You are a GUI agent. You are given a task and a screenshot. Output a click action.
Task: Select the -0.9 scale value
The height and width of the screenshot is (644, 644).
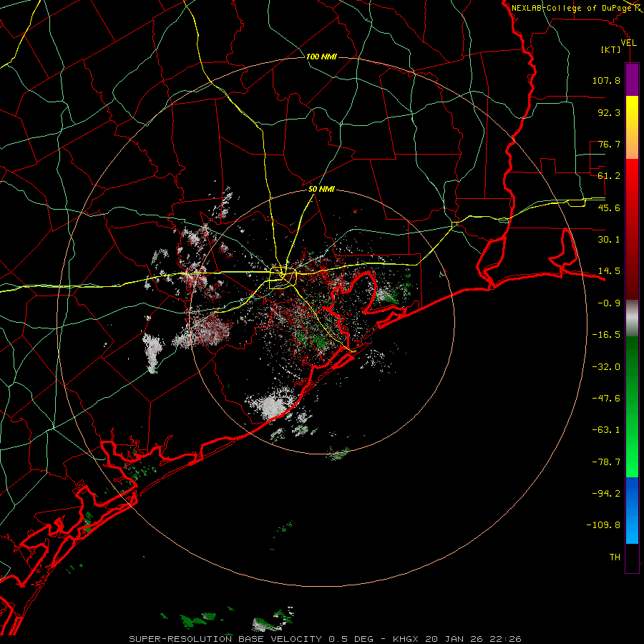pyautogui.click(x=609, y=303)
